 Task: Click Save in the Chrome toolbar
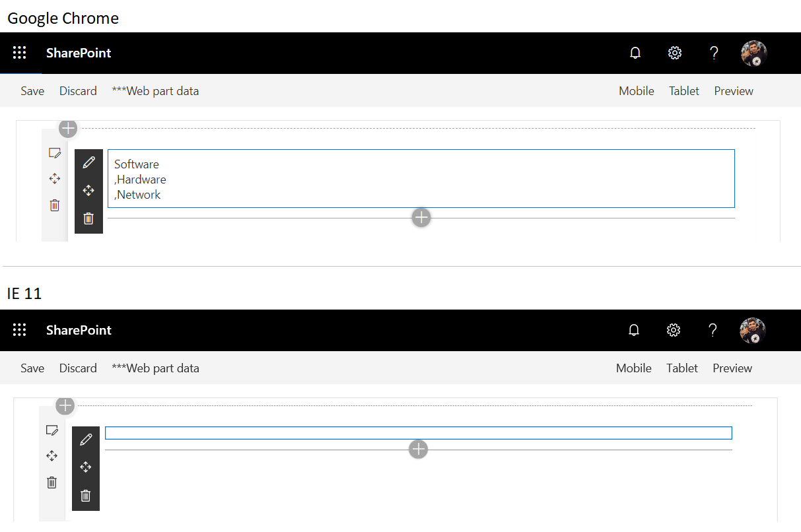[x=32, y=91]
